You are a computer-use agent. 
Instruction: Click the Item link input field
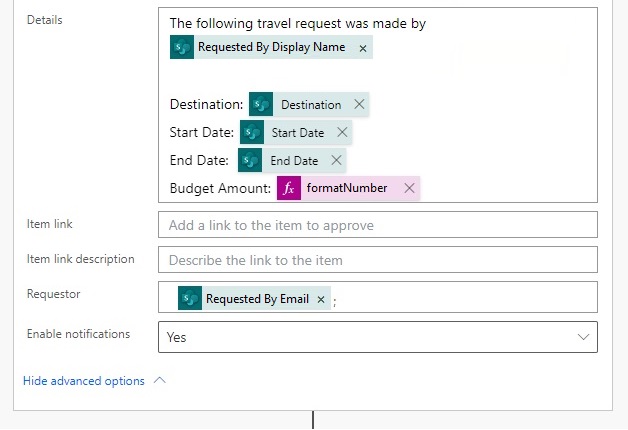378,225
